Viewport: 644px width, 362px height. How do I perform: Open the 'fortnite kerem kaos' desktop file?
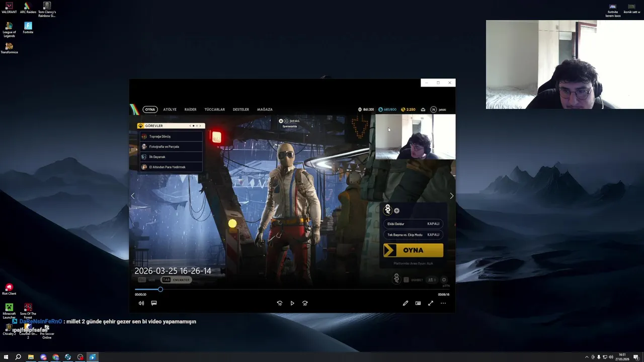tap(613, 11)
